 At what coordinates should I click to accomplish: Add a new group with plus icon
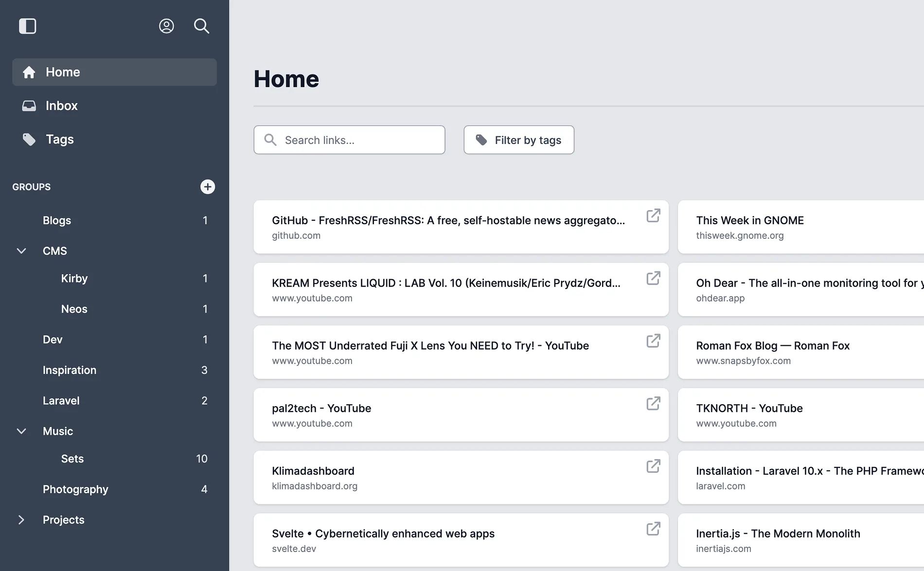(208, 187)
